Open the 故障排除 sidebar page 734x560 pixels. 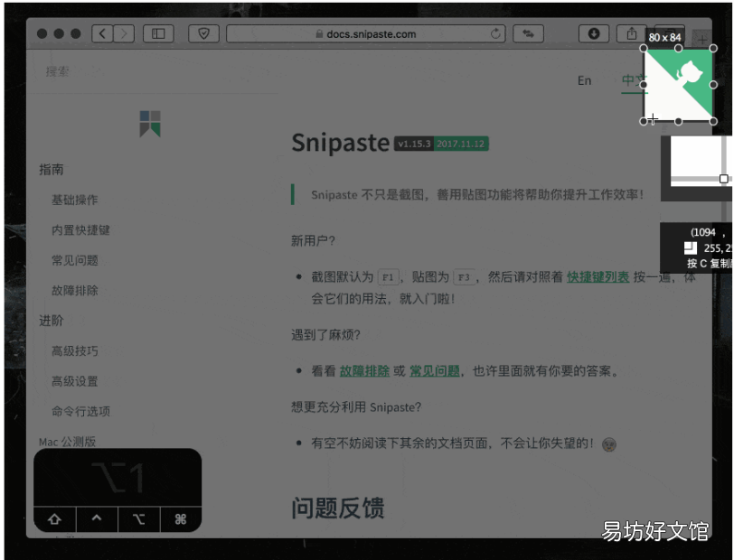pyautogui.click(x=75, y=290)
